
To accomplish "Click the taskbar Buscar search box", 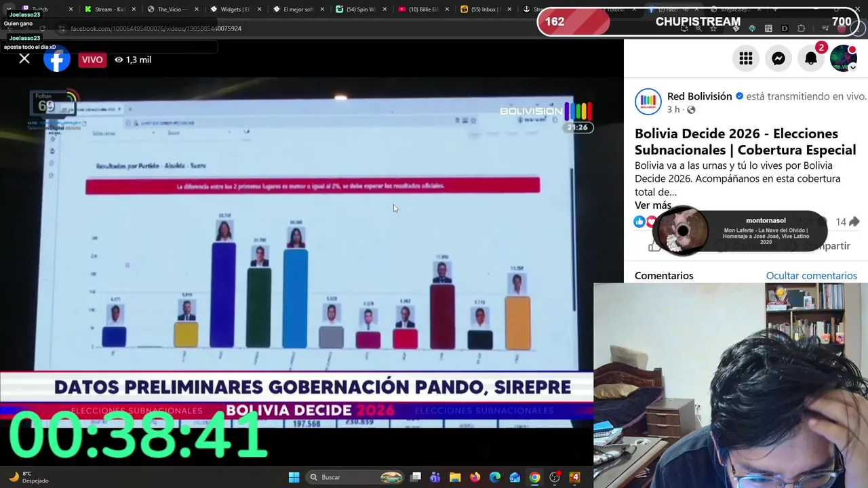I will pos(354,477).
